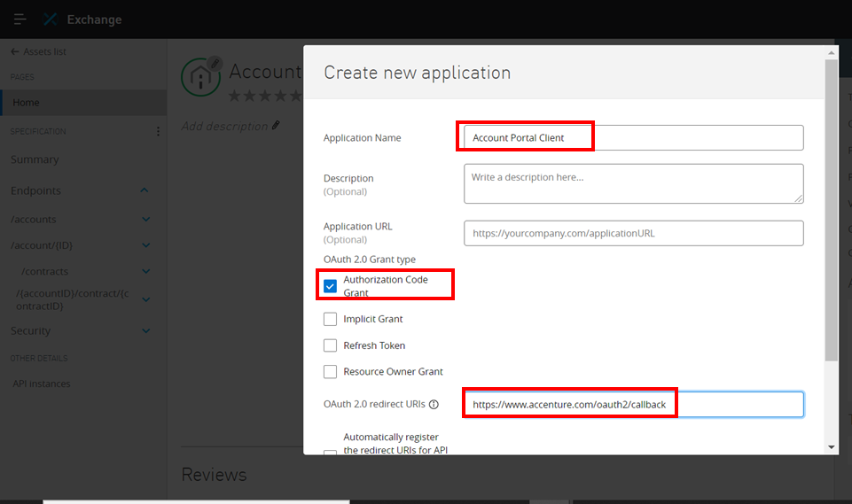Click the pencil icon beside Add description

click(276, 126)
